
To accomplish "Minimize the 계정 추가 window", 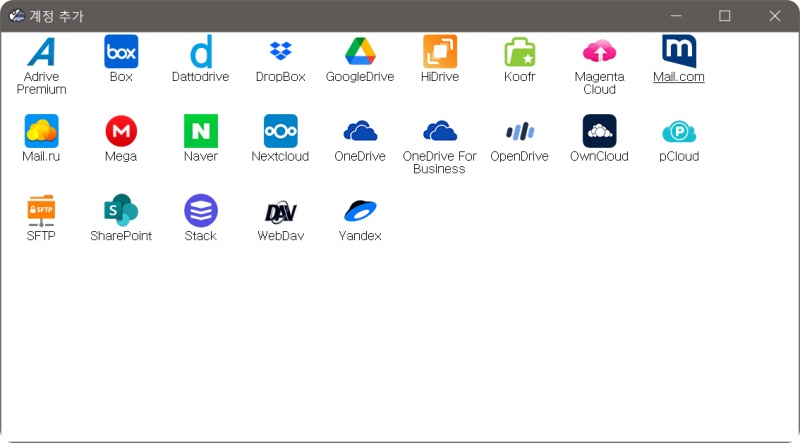I will [x=677, y=16].
